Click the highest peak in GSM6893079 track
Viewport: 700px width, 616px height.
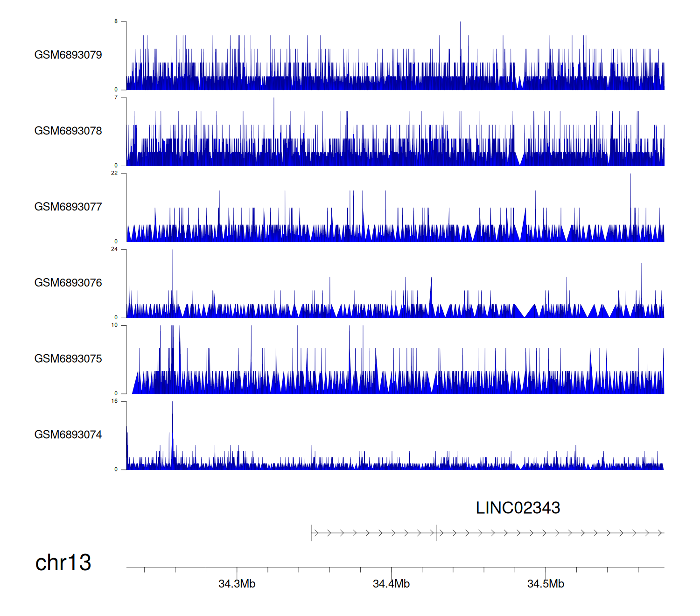click(460, 23)
